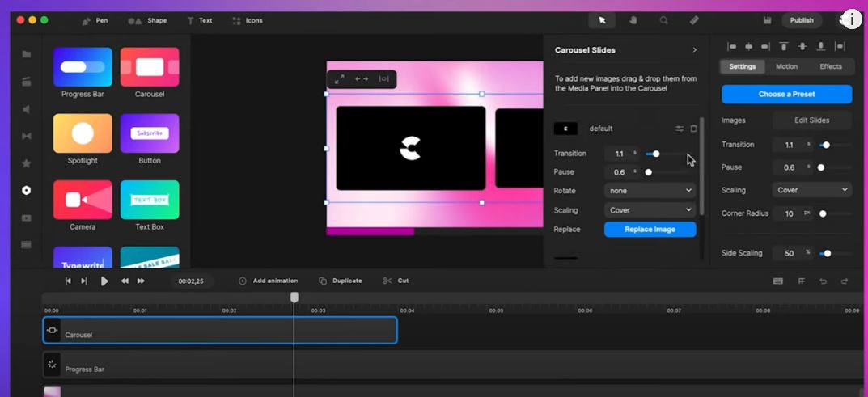
Task: Open the Rotate dropdown set to none
Action: click(x=650, y=191)
